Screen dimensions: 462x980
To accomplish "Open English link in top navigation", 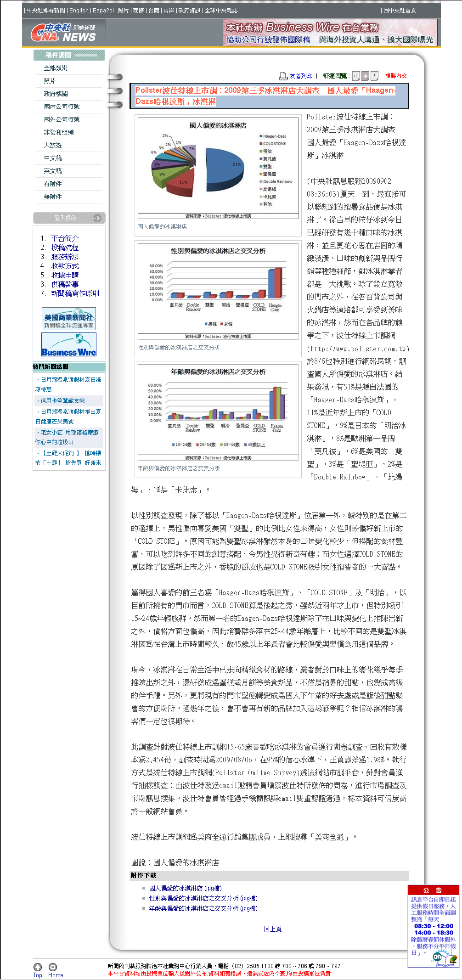I will [x=79, y=11].
